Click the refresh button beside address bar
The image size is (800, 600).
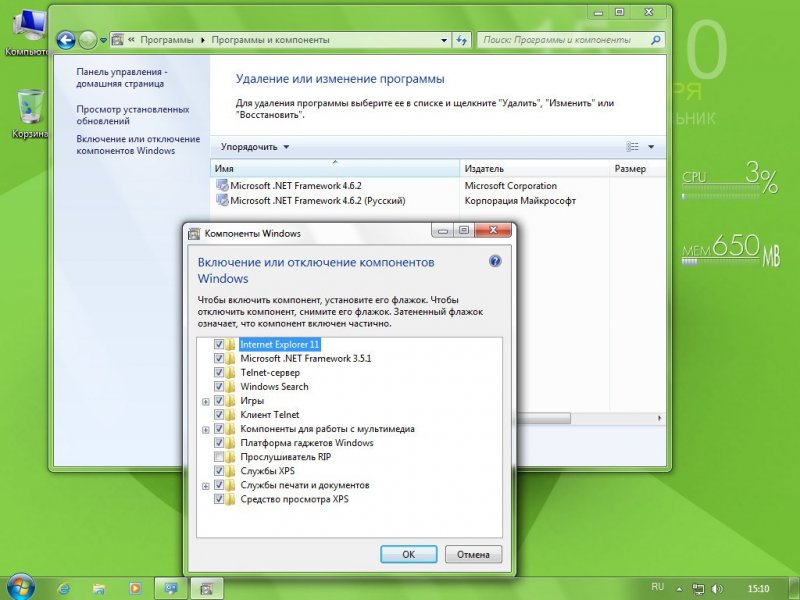pyautogui.click(x=462, y=40)
